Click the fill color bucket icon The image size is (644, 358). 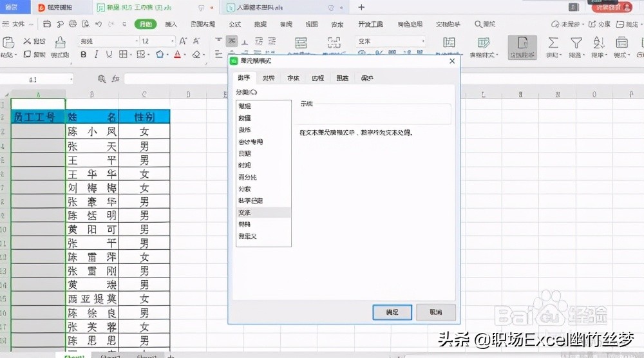(160, 54)
